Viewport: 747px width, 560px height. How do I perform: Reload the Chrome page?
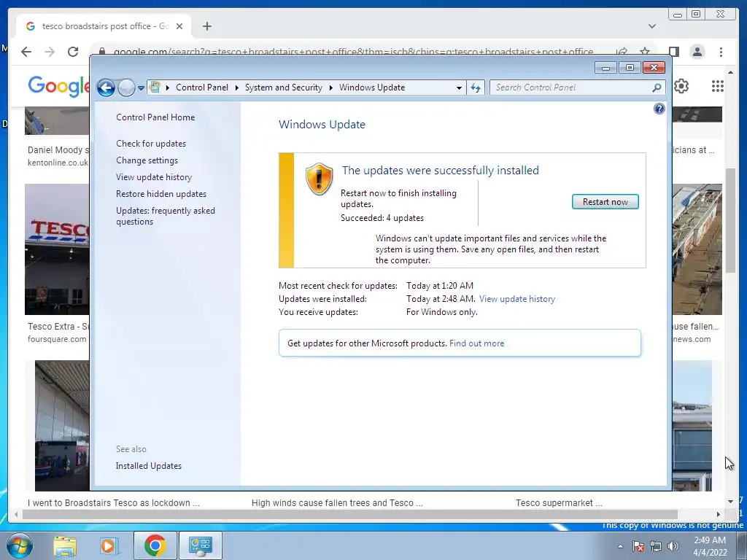point(73,52)
